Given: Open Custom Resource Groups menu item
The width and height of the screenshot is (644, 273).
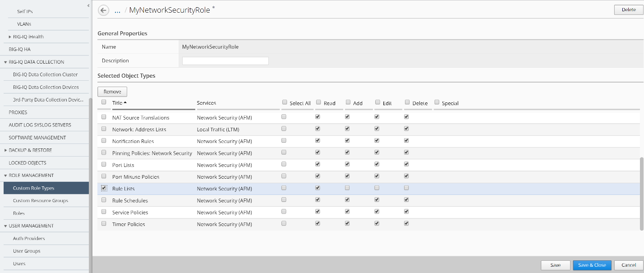Looking at the screenshot, I should pos(41,200).
